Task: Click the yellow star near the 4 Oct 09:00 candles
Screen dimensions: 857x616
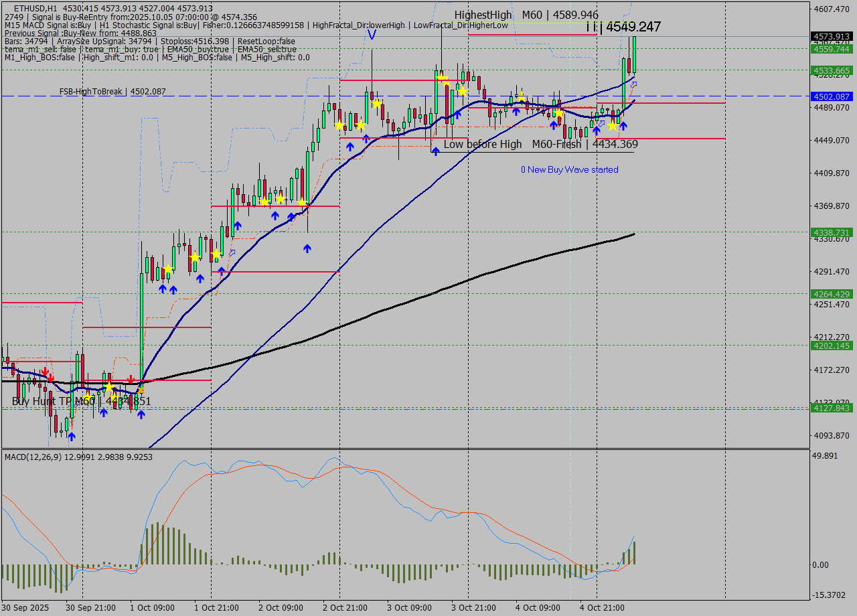Action: click(x=522, y=97)
